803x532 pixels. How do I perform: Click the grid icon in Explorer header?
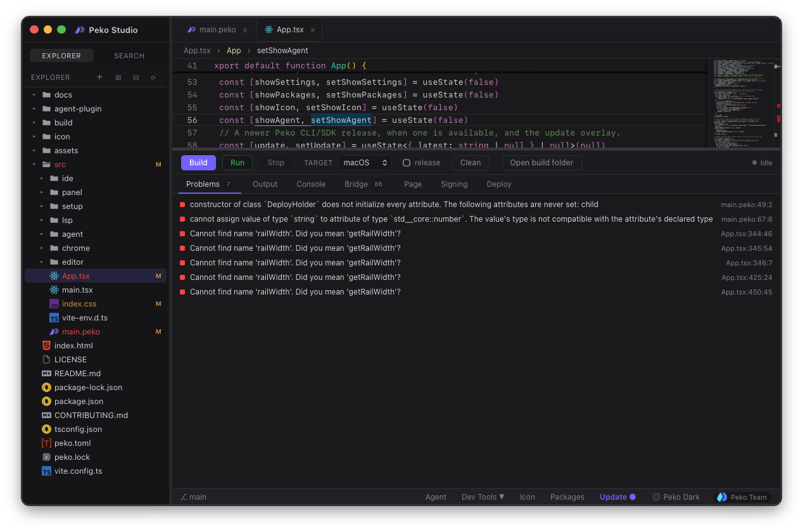pos(118,77)
